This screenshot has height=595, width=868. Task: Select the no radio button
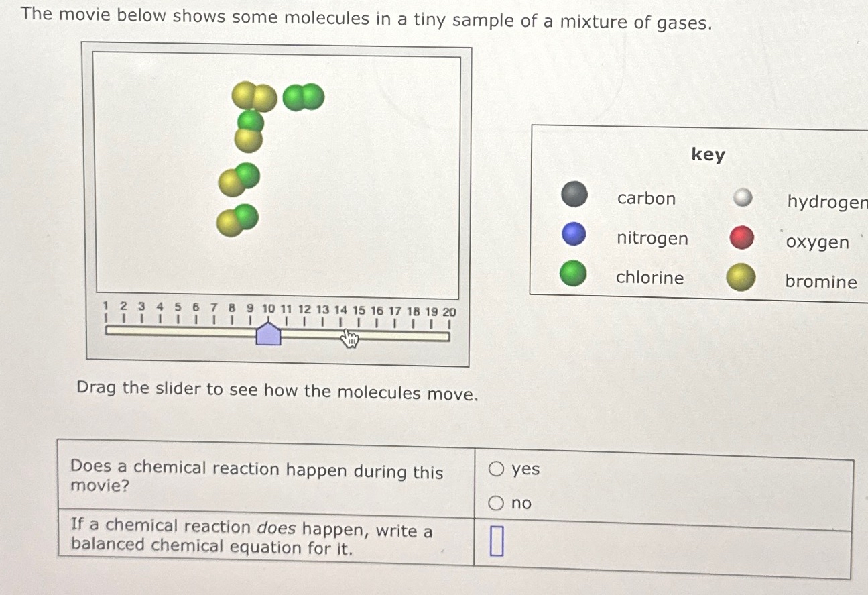pos(497,503)
